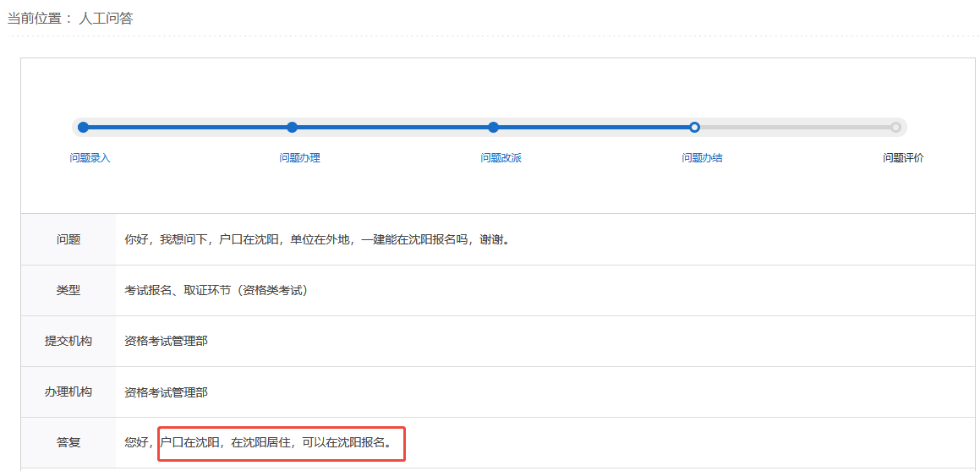The height and width of the screenshot is (471, 980).
Task: Open the 问题录入 step label
Action: (90, 158)
